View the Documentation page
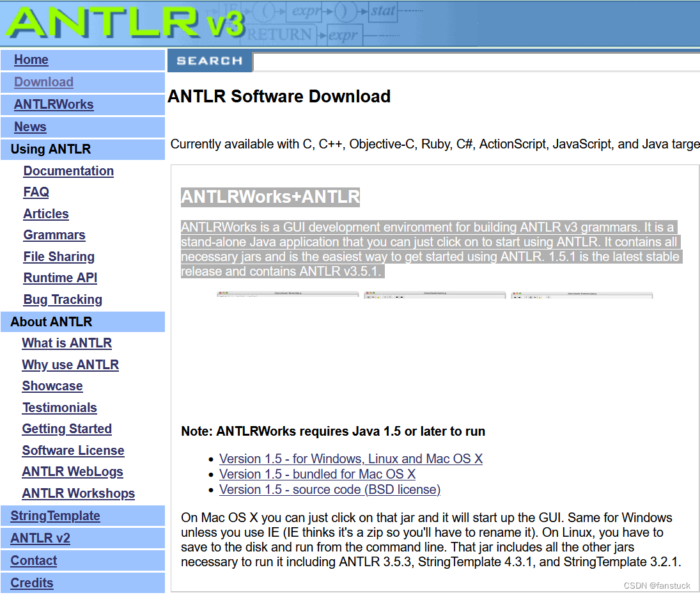The width and height of the screenshot is (700, 595). [68, 171]
